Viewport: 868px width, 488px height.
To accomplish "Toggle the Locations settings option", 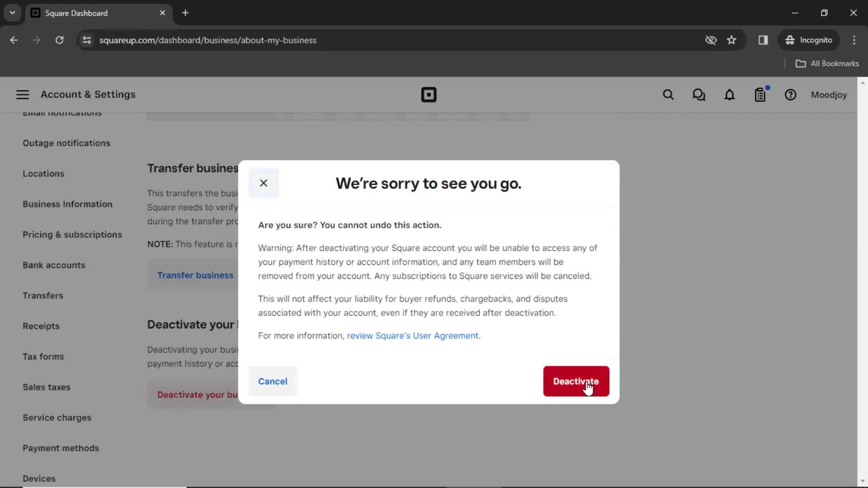I will [x=43, y=174].
